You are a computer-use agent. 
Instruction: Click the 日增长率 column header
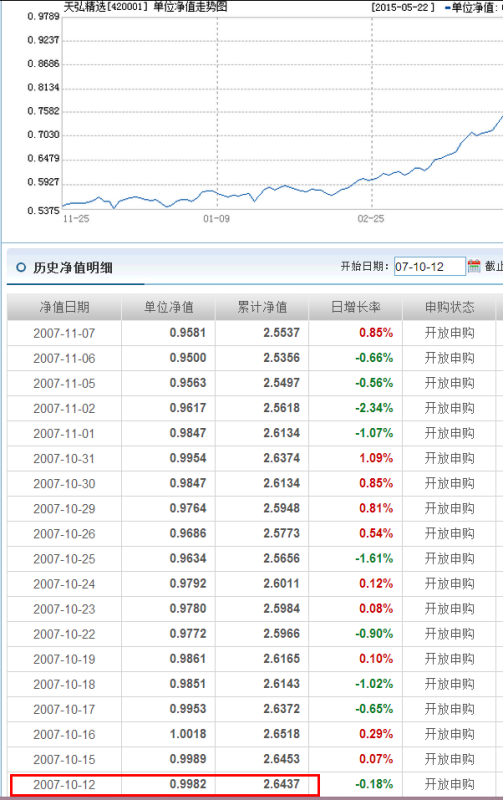[356, 307]
